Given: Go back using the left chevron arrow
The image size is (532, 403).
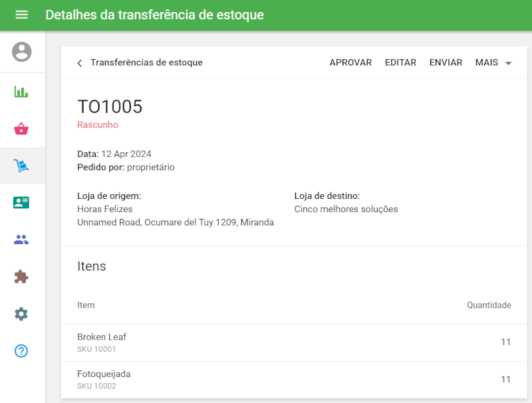Looking at the screenshot, I should (x=79, y=63).
